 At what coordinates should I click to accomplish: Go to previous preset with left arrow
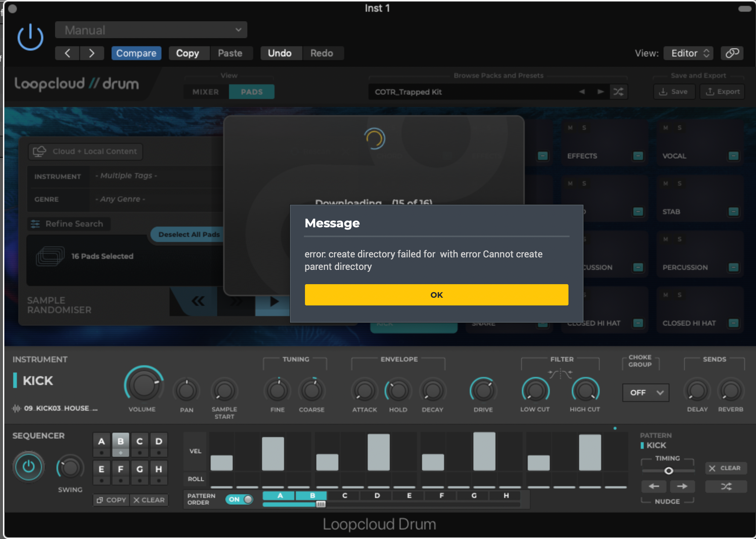pyautogui.click(x=67, y=54)
